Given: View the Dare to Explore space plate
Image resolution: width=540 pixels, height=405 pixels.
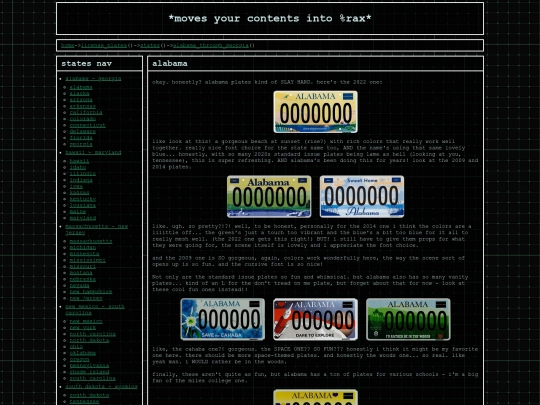Looking at the screenshot, I should [315, 319].
